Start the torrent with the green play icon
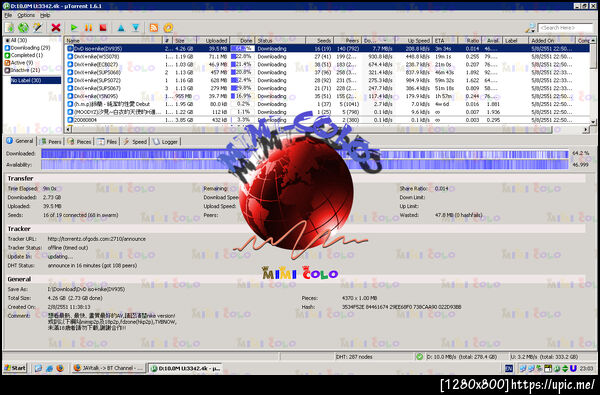Viewport: 600px width, 395px height. 74,28
